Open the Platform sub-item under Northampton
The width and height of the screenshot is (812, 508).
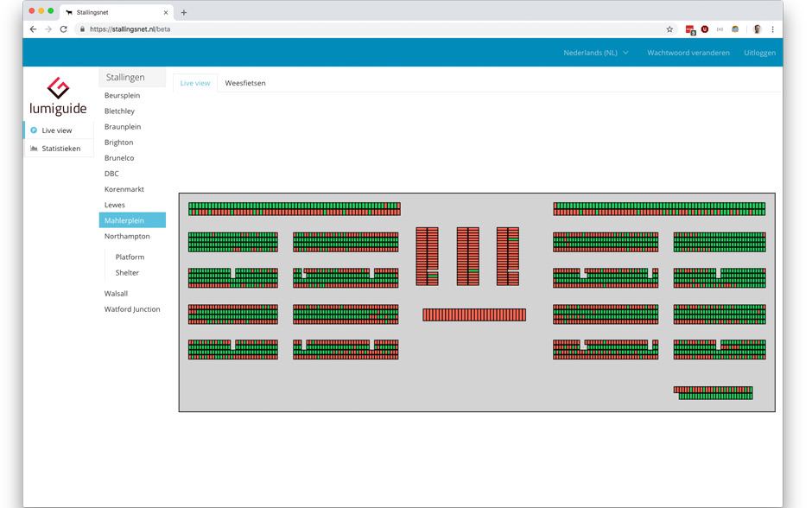130,257
